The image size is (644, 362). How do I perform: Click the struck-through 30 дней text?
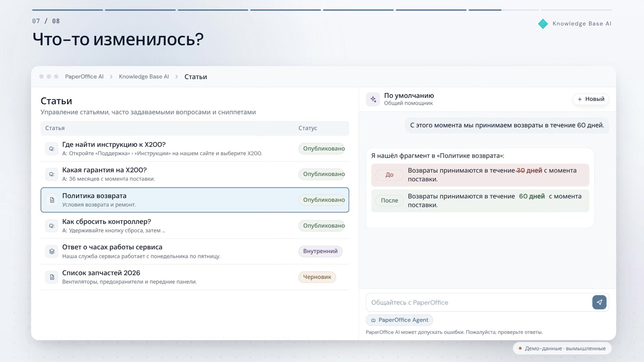pos(529,171)
